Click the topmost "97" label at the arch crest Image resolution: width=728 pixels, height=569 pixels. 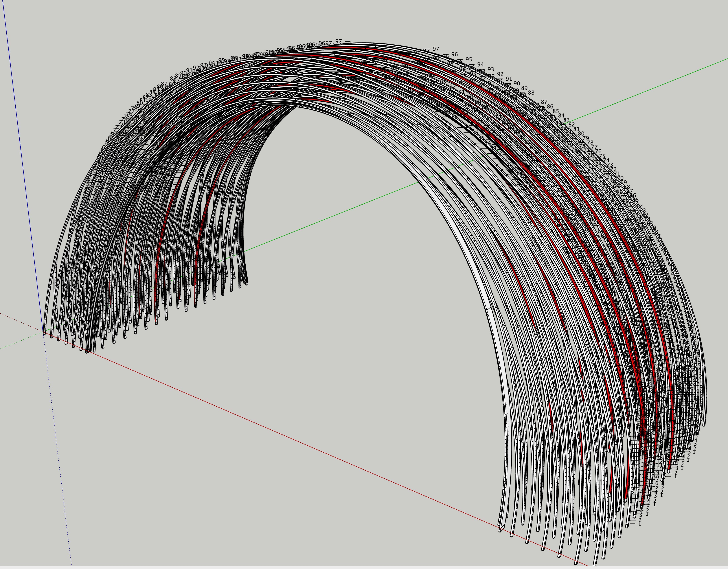(x=338, y=41)
